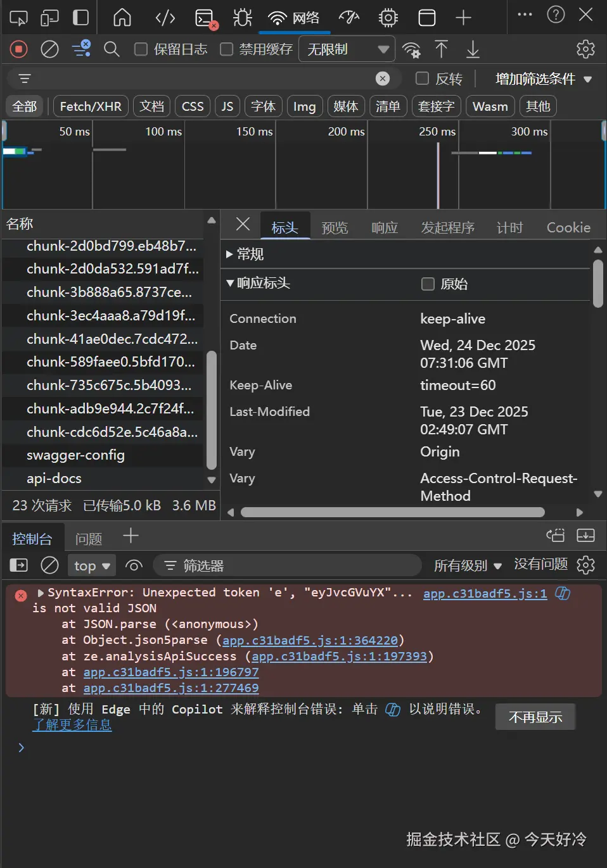Screen dimensions: 607x868
Task: Open the Memory chip icon tab
Action: point(388,18)
